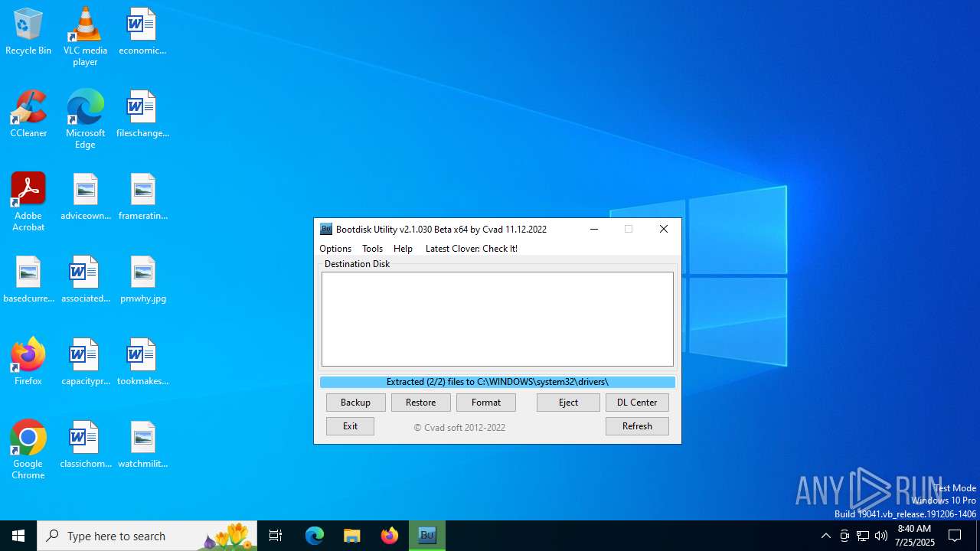Click the Bootdisk Utility title bar icon
Image resolution: width=980 pixels, height=551 pixels.
(x=326, y=229)
